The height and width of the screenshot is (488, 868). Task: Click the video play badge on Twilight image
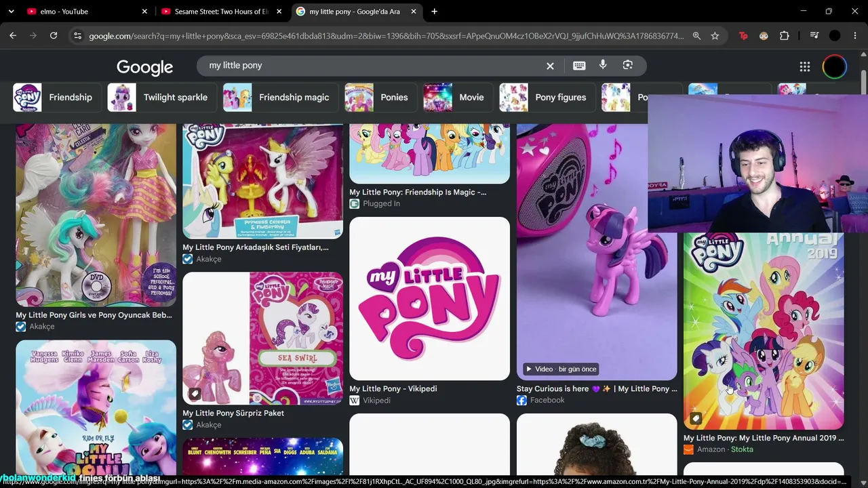(x=561, y=369)
